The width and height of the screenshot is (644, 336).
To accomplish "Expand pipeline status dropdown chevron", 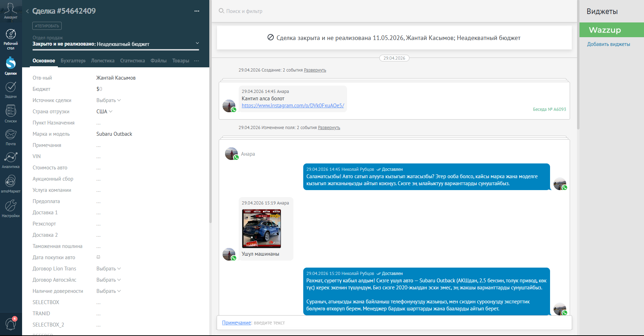I will pyautogui.click(x=197, y=43).
